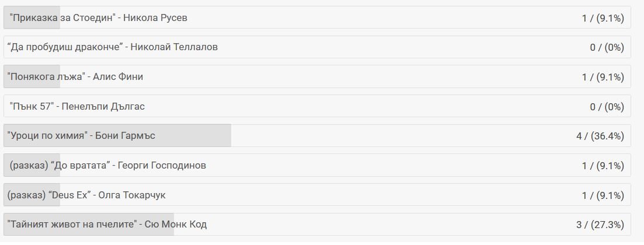The width and height of the screenshot is (644, 245).
Task: Click the 0 / (0%) count for "Да пробудиш драконче"
Action: (607, 47)
